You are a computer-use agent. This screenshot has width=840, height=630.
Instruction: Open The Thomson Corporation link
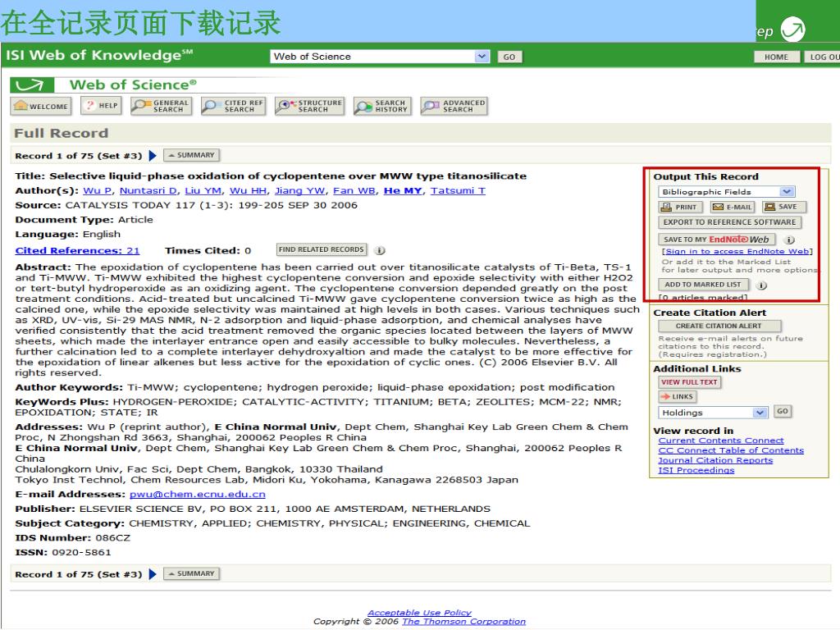pyautogui.click(x=464, y=622)
